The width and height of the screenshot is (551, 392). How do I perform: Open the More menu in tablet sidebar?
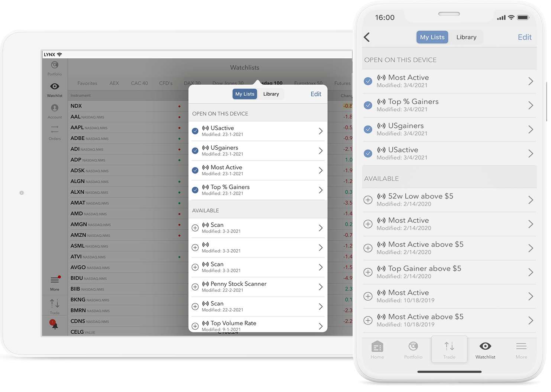click(55, 284)
